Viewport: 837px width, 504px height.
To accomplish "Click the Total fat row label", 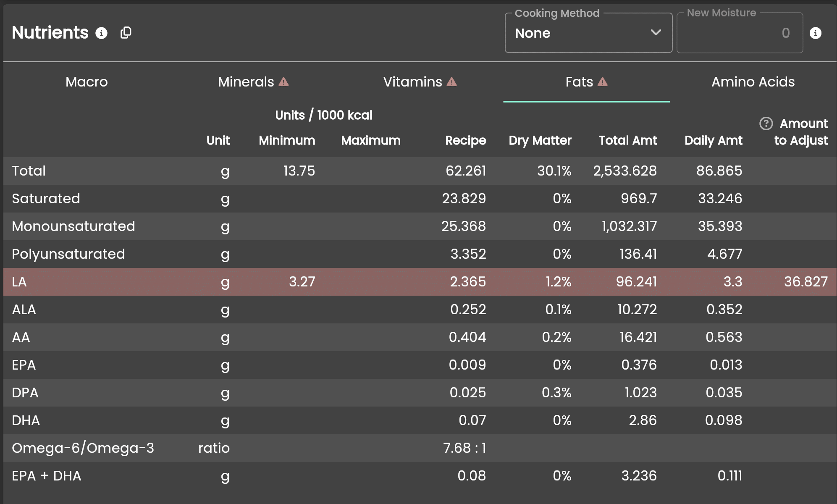I will (x=29, y=171).
